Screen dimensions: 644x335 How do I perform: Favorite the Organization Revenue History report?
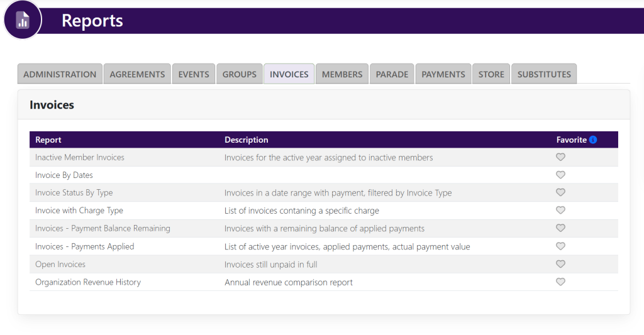click(560, 282)
